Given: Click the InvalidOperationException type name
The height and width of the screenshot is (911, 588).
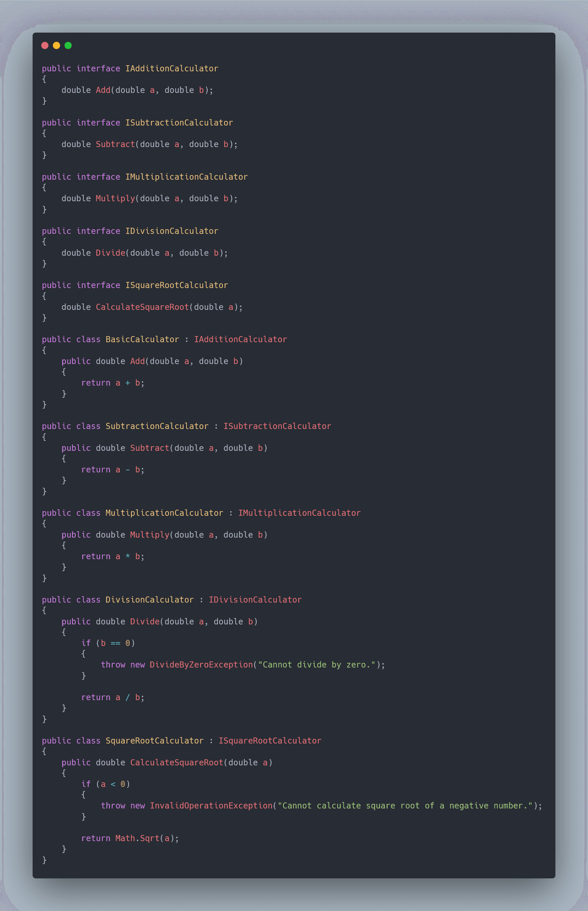Looking at the screenshot, I should [211, 806].
